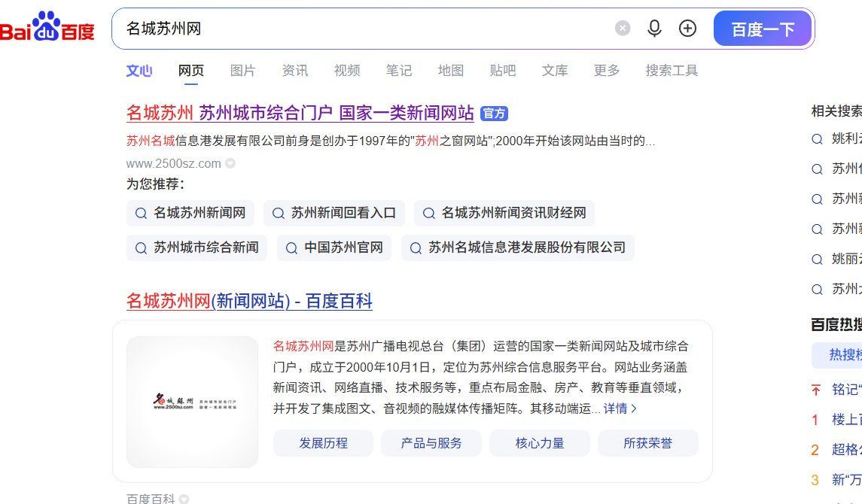Click the 官方 badge

click(x=494, y=114)
